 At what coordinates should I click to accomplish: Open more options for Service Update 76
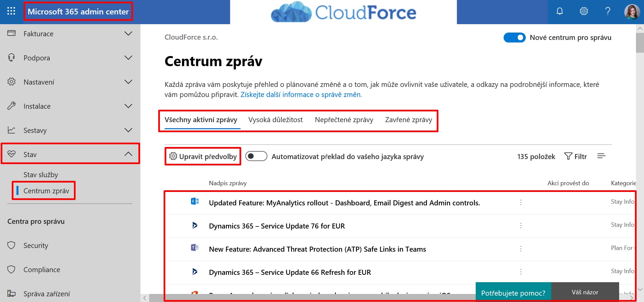pyautogui.click(x=521, y=225)
